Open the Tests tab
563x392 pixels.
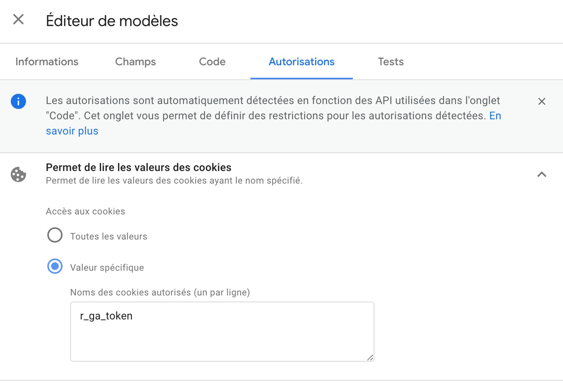tap(391, 62)
